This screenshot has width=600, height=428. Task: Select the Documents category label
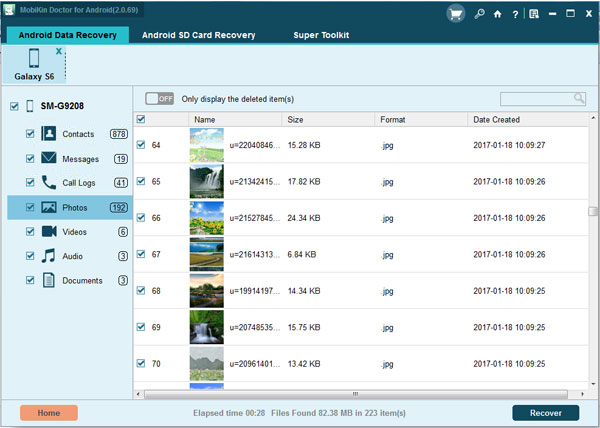tap(82, 281)
